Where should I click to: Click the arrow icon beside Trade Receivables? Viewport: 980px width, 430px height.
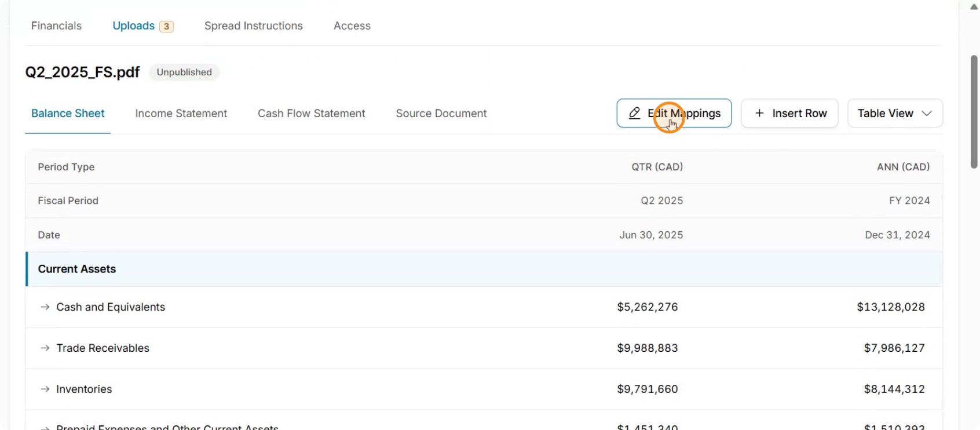click(x=45, y=348)
